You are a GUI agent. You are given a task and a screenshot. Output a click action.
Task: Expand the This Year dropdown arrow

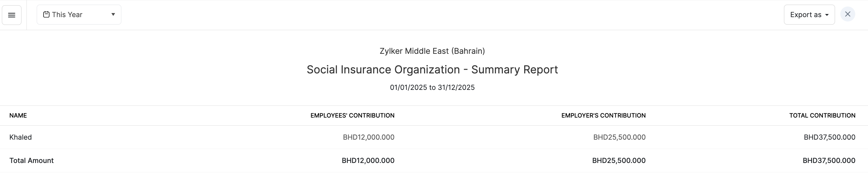(x=113, y=15)
